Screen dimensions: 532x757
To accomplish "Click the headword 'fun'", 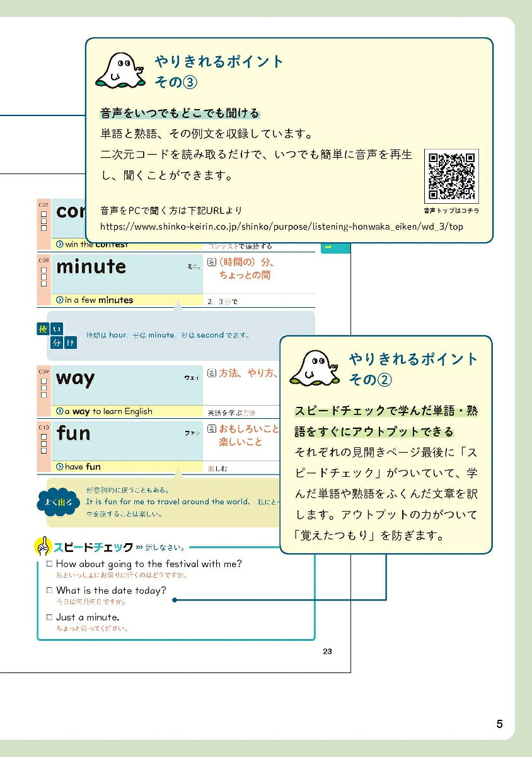I will tap(73, 433).
